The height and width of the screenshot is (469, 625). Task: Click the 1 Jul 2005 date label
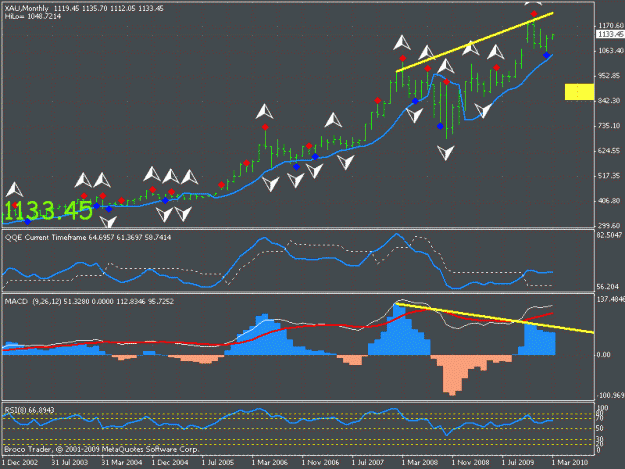pos(218,463)
